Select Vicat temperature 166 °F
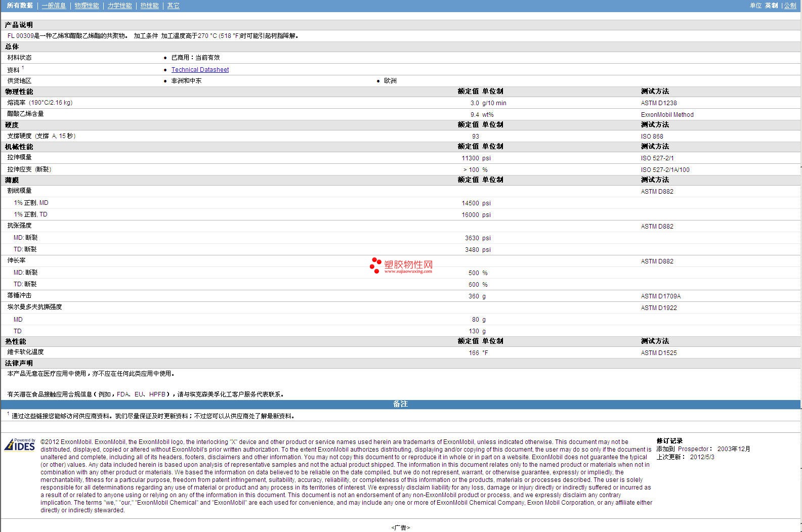802x532 pixels. click(478, 353)
